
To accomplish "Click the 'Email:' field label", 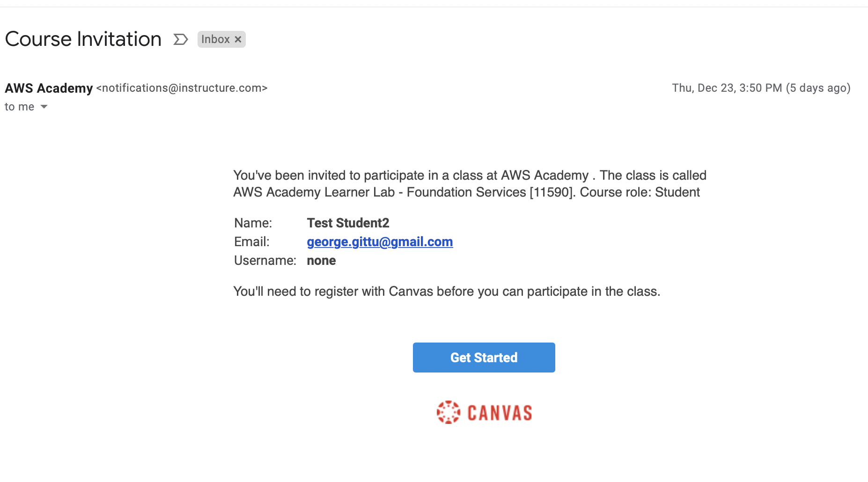I will 252,242.
